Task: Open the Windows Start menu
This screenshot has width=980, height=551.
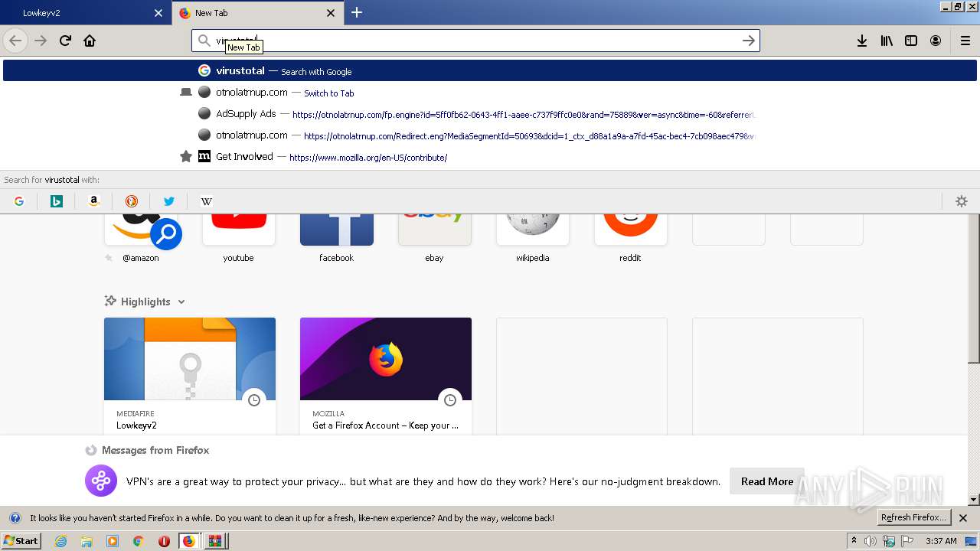Action: (21, 540)
